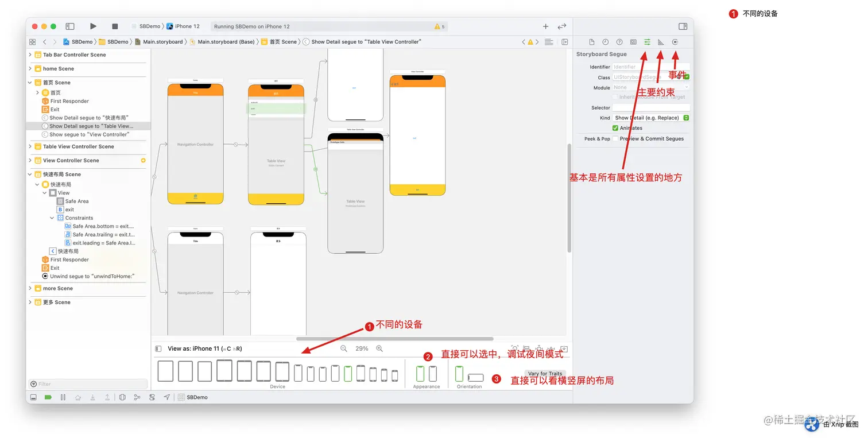868x438 pixels.
Task: Toggle the Animates checkbox
Action: (x=615, y=128)
